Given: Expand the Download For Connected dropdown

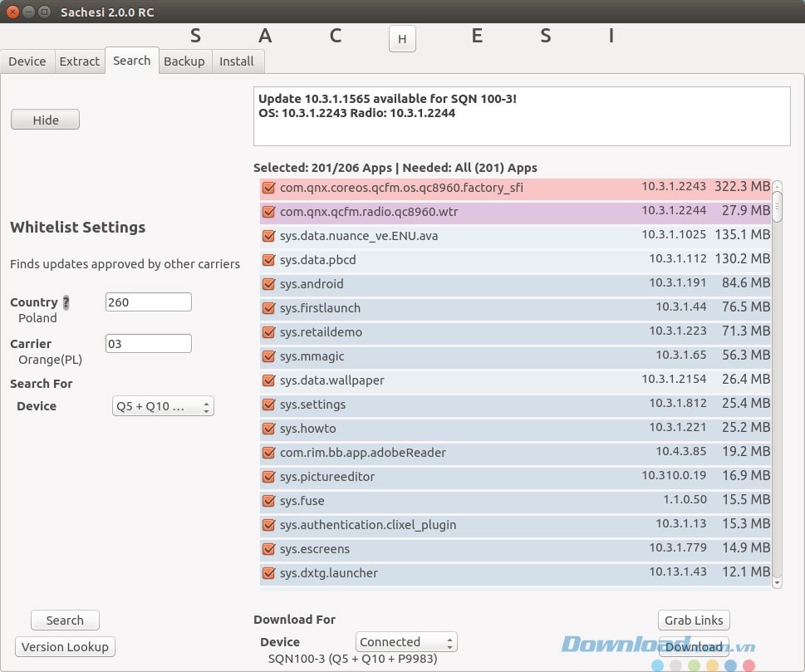Looking at the screenshot, I should coord(406,642).
